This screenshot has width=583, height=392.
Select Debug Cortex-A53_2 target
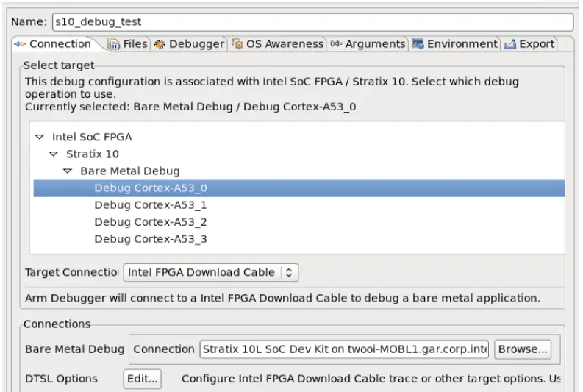(151, 222)
